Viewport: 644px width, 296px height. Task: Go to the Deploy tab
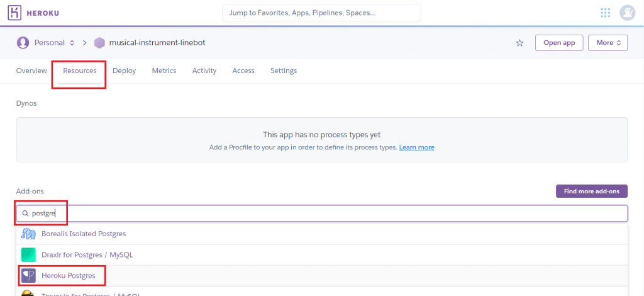pyautogui.click(x=124, y=71)
